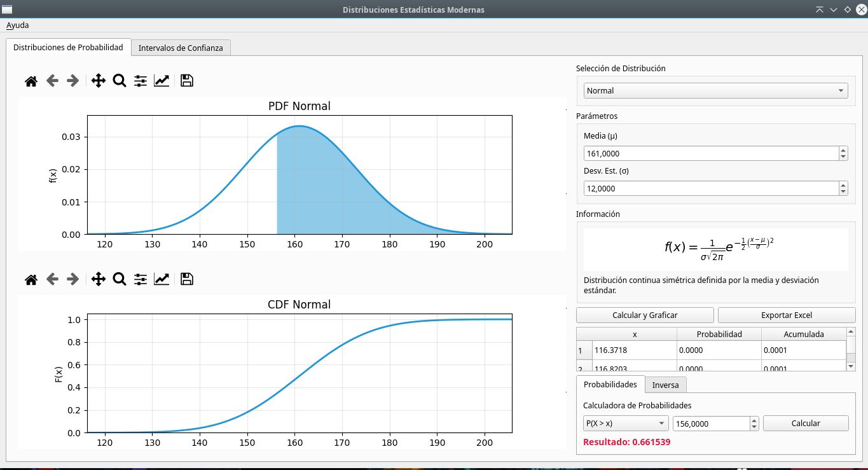Click table scrollbar up arrow

pos(851,332)
